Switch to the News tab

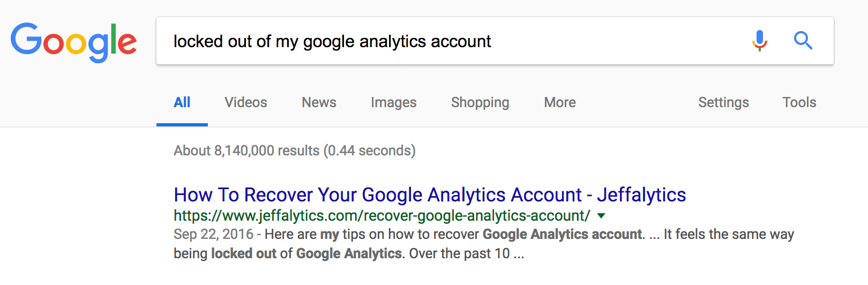tap(319, 102)
